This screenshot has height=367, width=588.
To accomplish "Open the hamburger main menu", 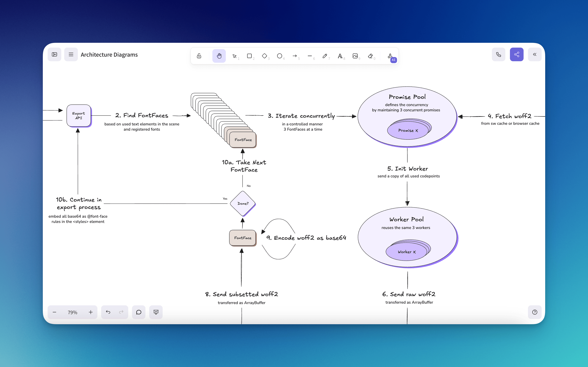I will tap(71, 54).
